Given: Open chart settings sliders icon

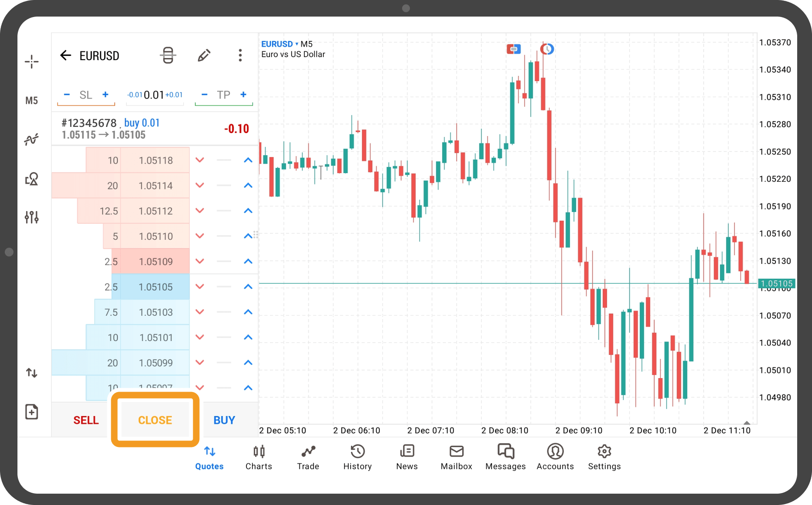Looking at the screenshot, I should tap(31, 217).
